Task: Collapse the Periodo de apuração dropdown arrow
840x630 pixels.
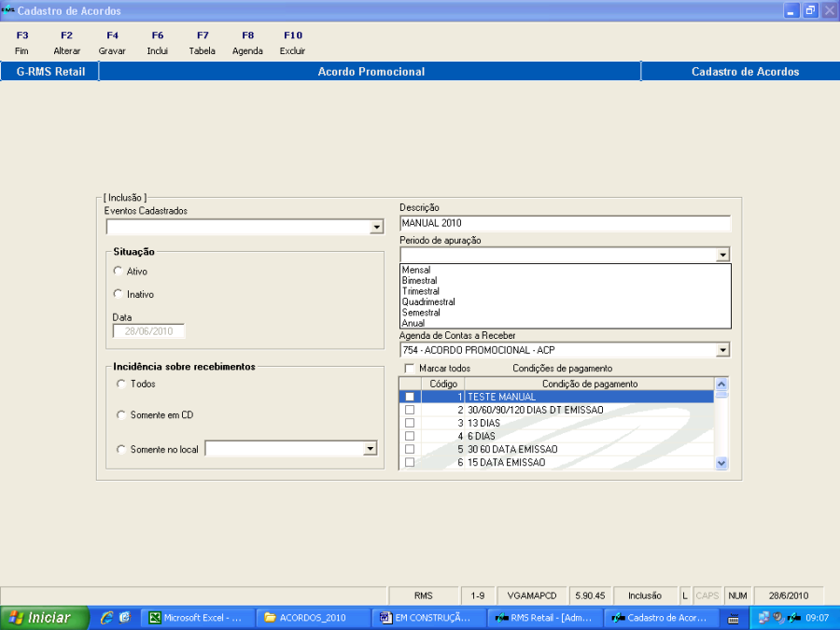Action: (x=722, y=255)
